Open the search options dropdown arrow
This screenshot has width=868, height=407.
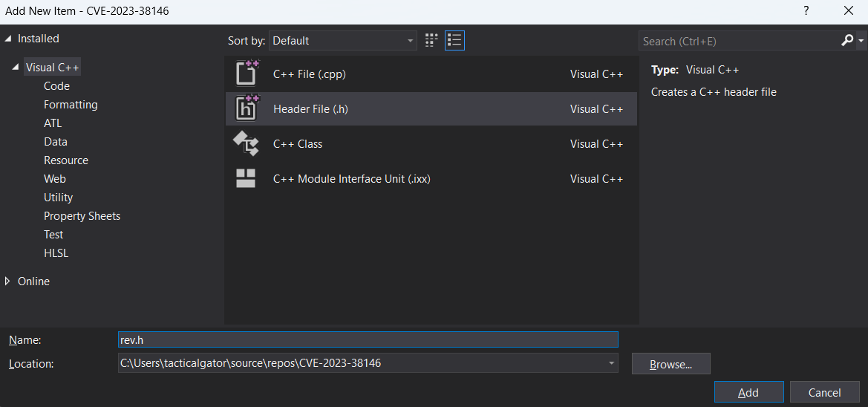click(861, 41)
